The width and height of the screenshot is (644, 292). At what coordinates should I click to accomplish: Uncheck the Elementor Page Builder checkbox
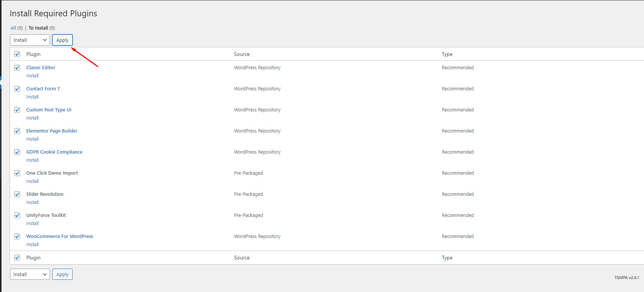[17, 131]
